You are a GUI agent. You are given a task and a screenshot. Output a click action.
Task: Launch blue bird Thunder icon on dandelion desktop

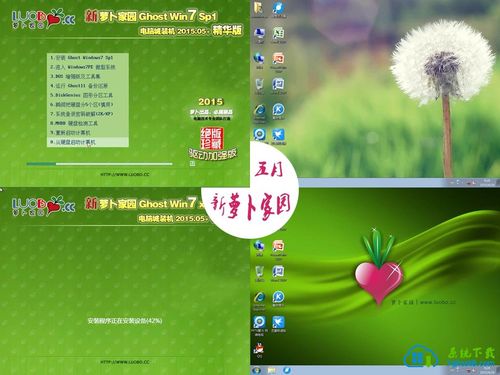point(278,136)
